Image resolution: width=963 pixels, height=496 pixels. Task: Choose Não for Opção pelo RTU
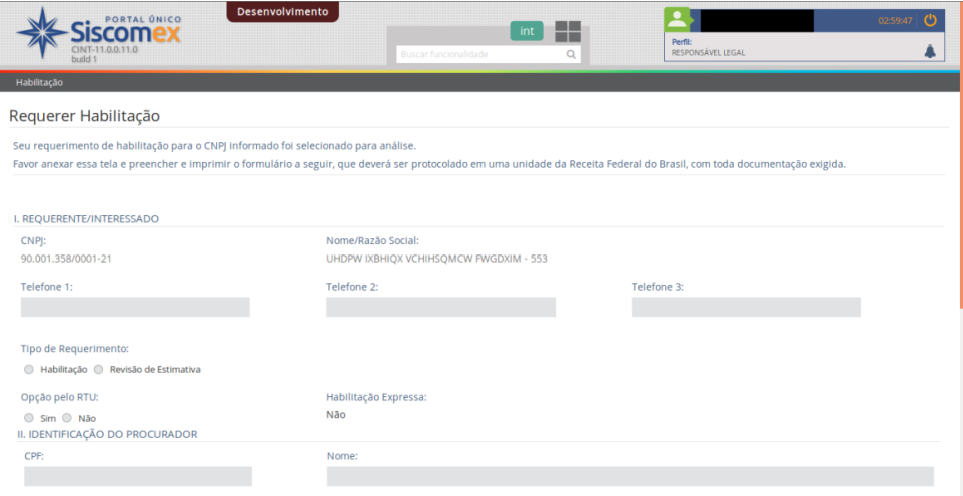67,418
